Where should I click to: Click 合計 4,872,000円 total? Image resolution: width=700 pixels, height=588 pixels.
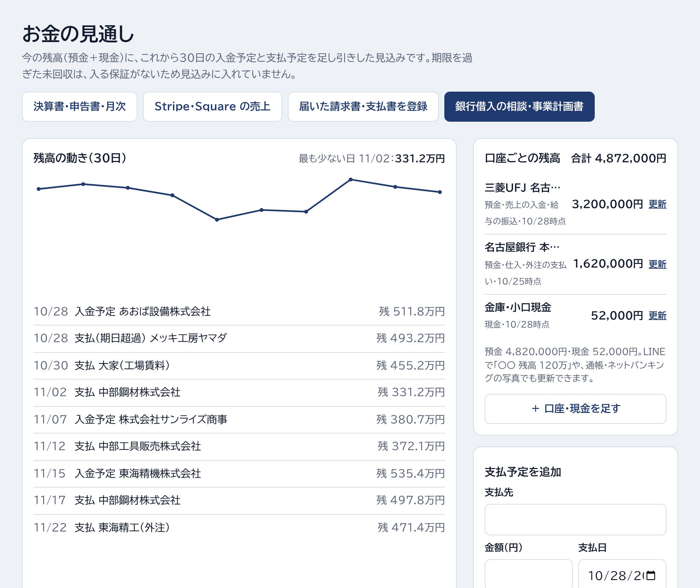tap(619, 158)
